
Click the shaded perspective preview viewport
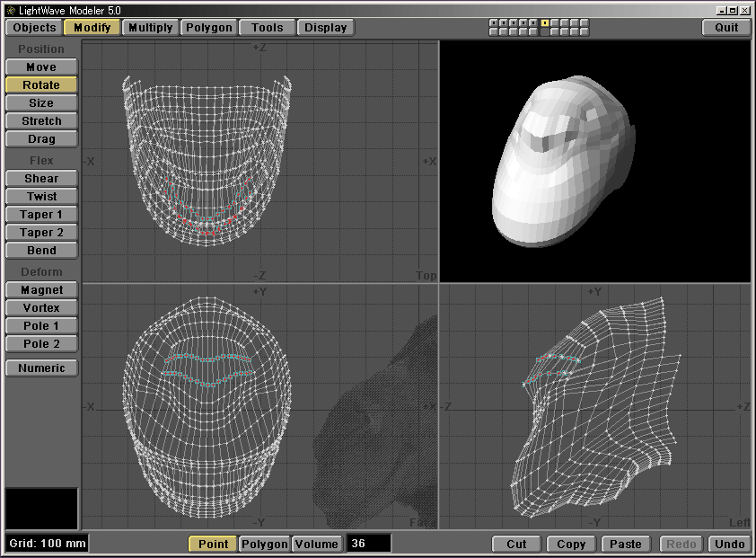pos(594,162)
